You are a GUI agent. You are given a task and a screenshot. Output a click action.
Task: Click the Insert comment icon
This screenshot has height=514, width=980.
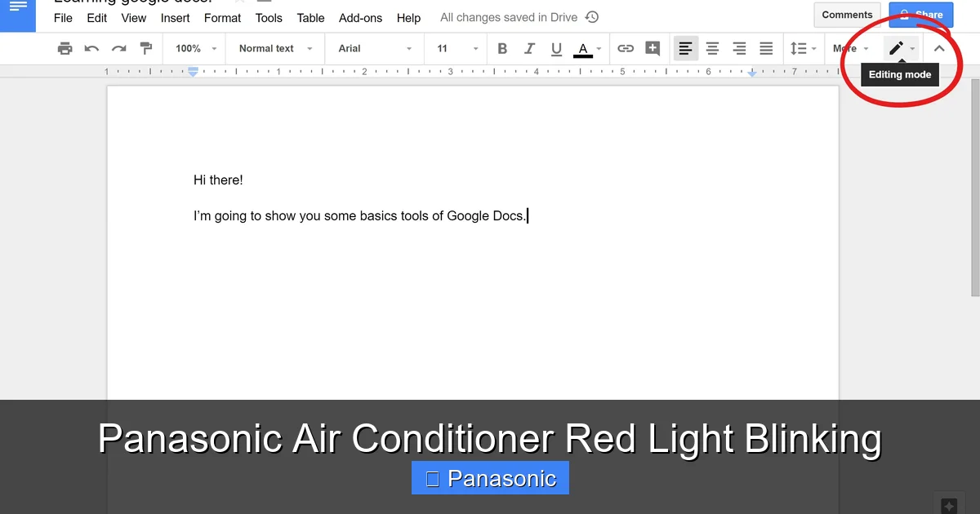(x=653, y=49)
